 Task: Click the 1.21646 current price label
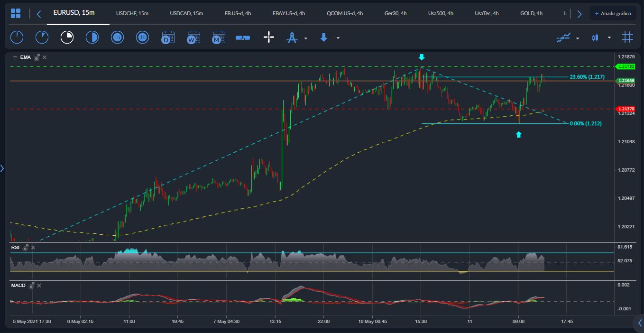point(625,81)
